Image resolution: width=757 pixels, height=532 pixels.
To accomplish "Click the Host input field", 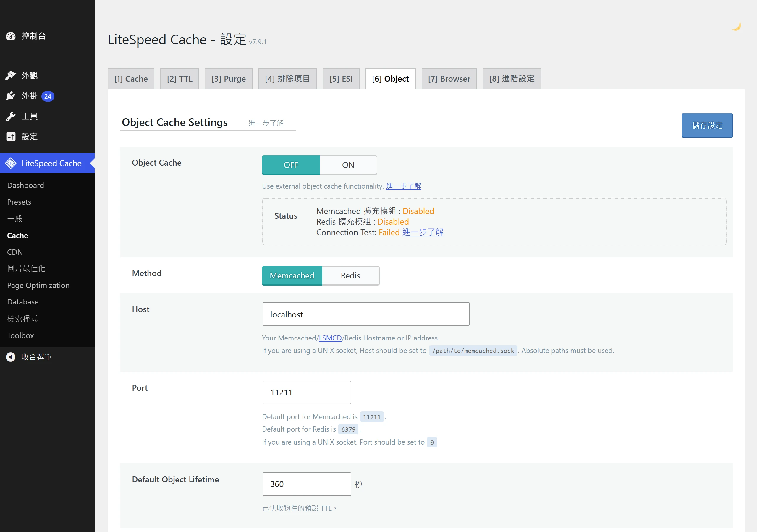I will [366, 314].
